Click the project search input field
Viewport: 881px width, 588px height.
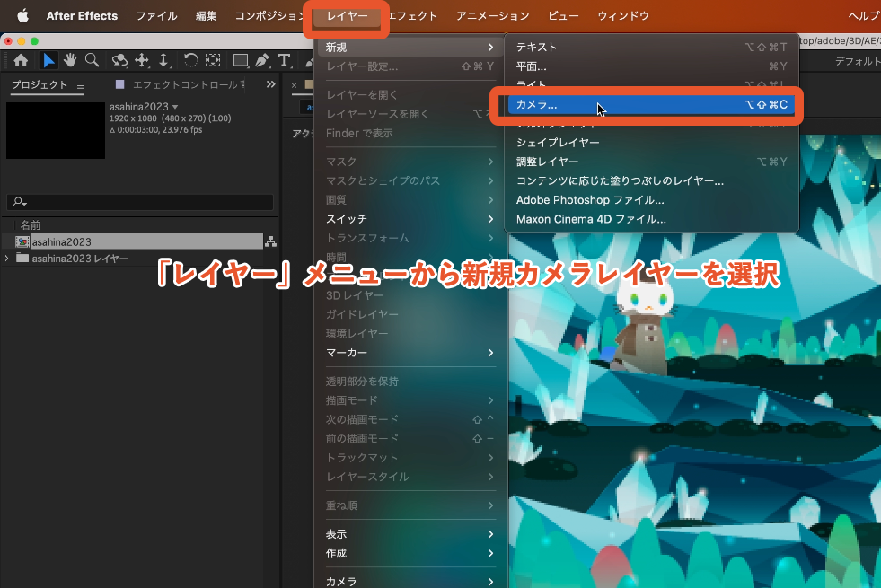click(140, 202)
